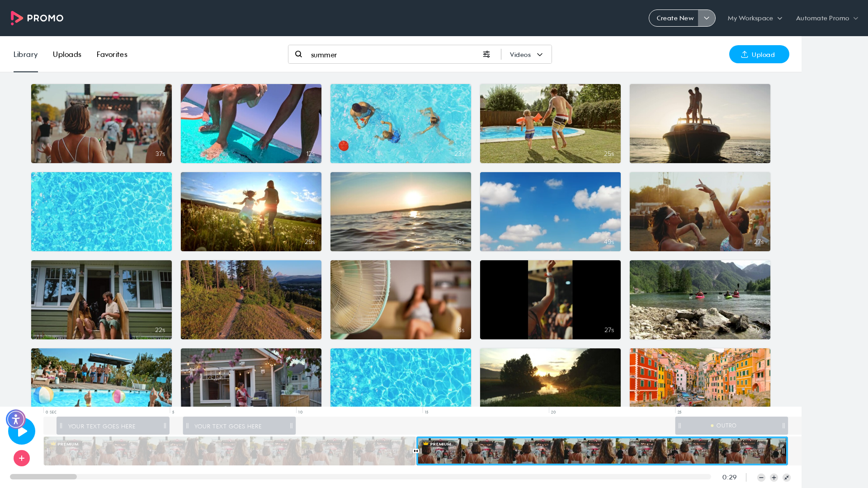The width and height of the screenshot is (868, 488).
Task: Click the timeline horizontal scrollbar
Action: point(360,477)
